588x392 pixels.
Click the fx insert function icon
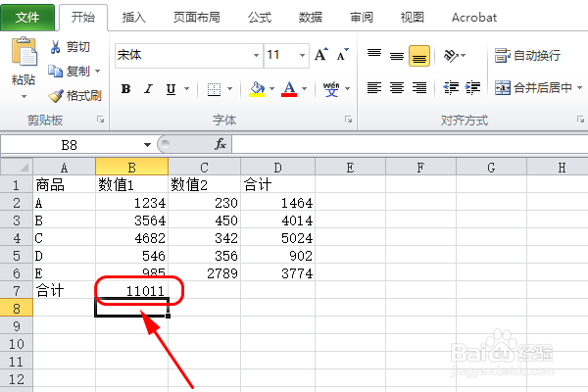click(220, 144)
